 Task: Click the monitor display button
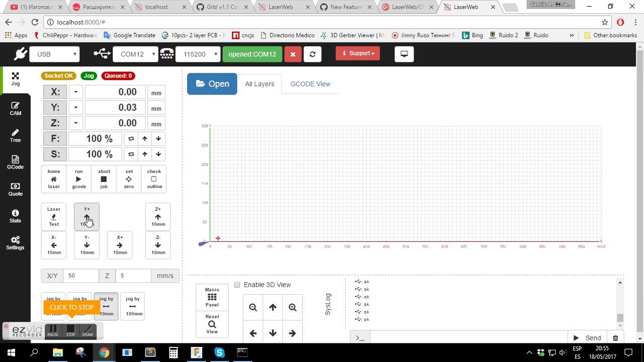404,54
